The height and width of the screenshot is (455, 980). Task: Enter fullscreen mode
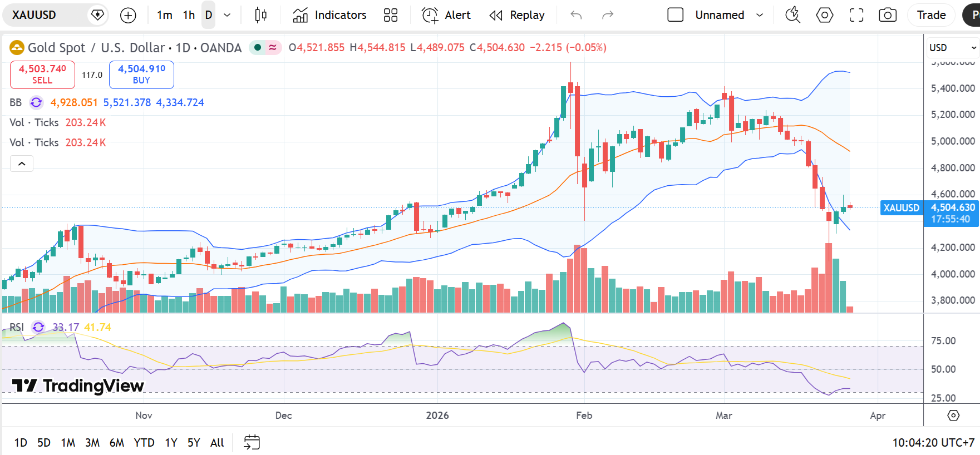tap(856, 16)
